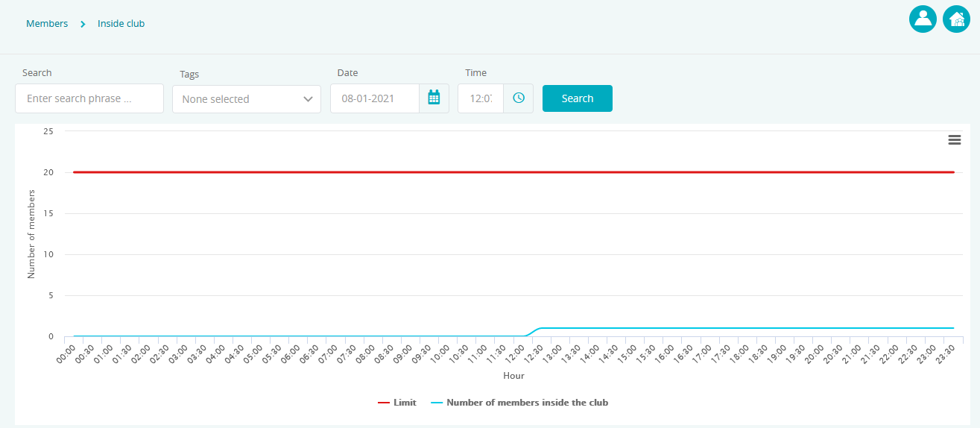Click the Search button

click(578, 98)
